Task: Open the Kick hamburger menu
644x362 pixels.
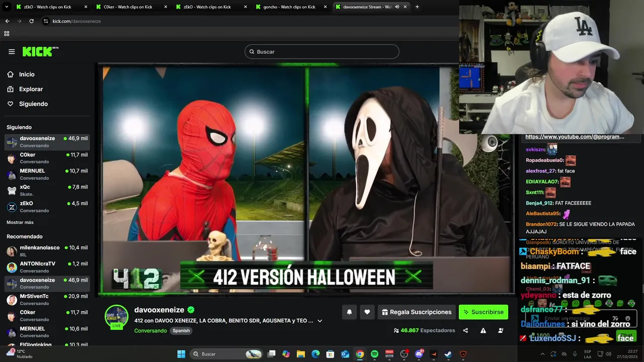Action: [x=12, y=52]
